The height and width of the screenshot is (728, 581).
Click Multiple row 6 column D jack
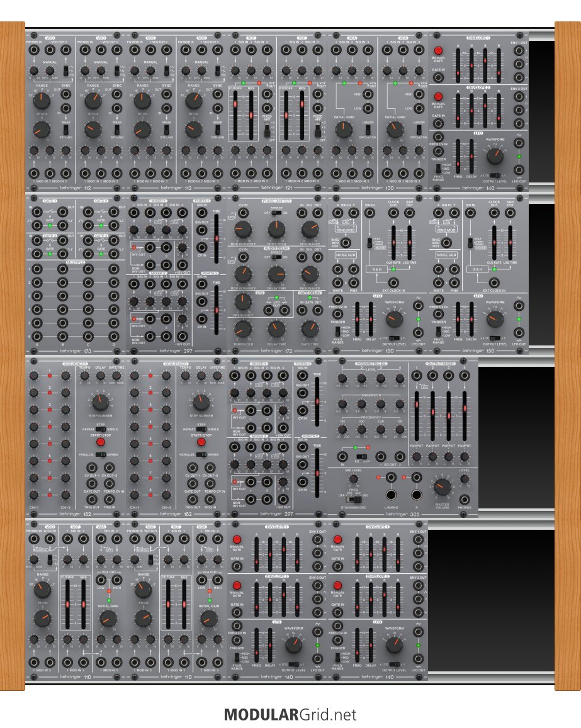click(x=114, y=336)
